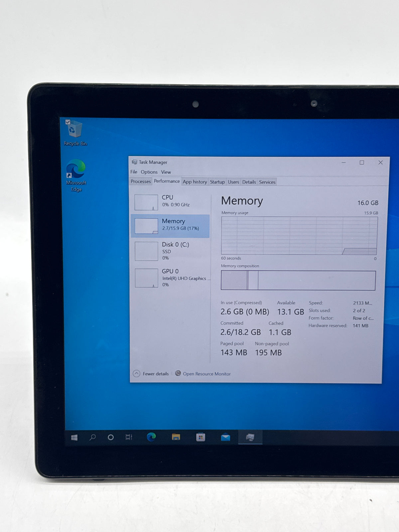The width and height of the screenshot is (399, 532).
Task: Open File Explorer from the taskbar
Action: point(176,437)
